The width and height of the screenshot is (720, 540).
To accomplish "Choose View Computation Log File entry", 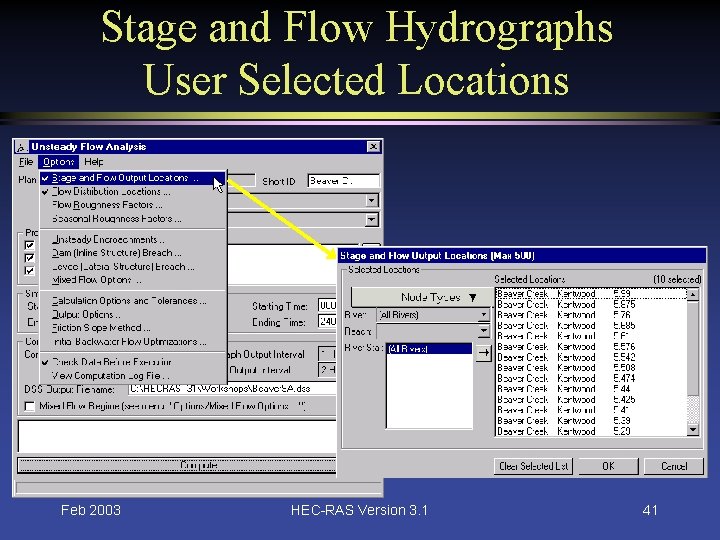I will (132, 376).
